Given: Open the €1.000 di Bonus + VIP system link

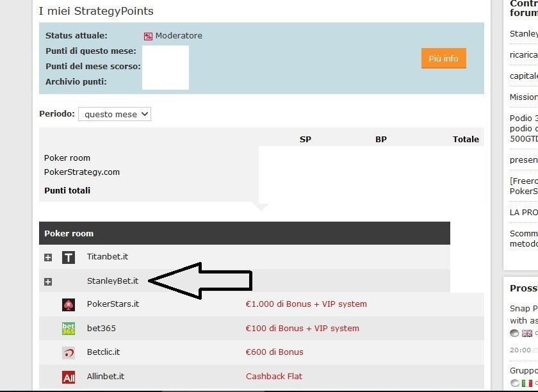Looking at the screenshot, I should [306, 304].
